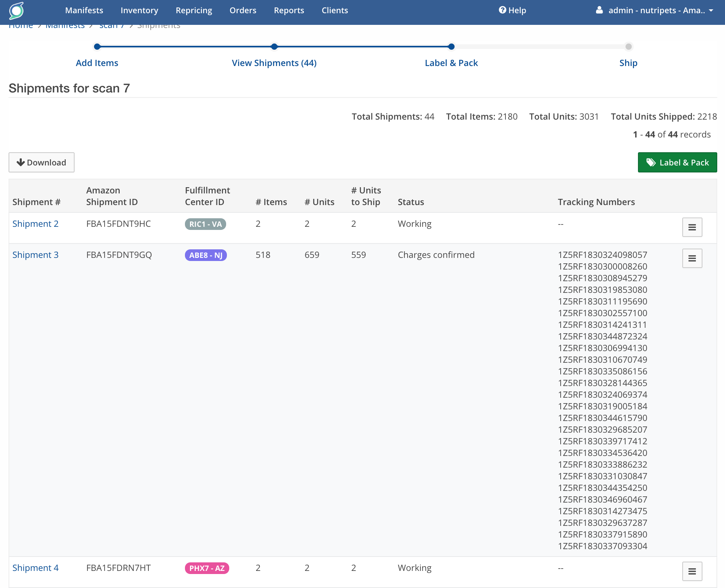The image size is (725, 588).
Task: Open hamburger menu for Shipment 2
Action: 692,227
